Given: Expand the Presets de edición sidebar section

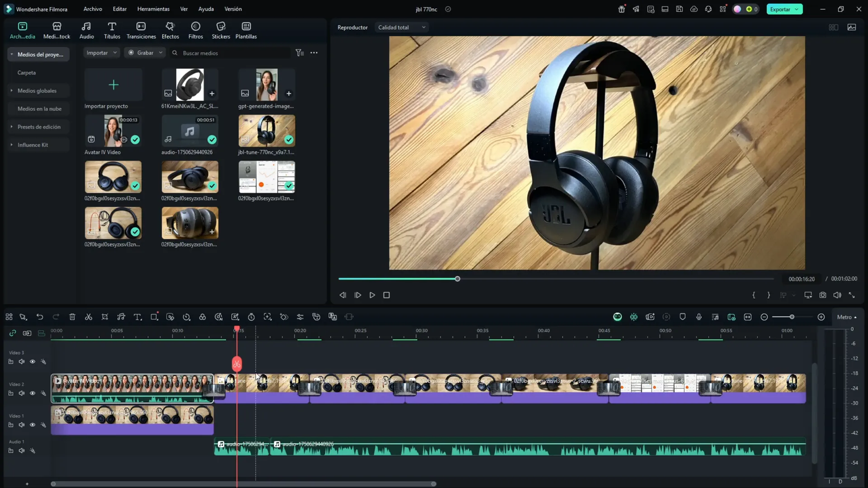Looking at the screenshot, I should (38, 126).
